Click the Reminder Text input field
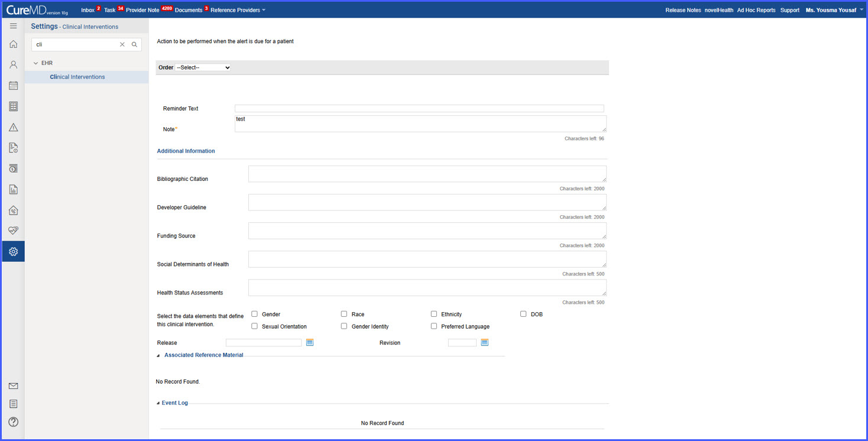 pyautogui.click(x=419, y=108)
